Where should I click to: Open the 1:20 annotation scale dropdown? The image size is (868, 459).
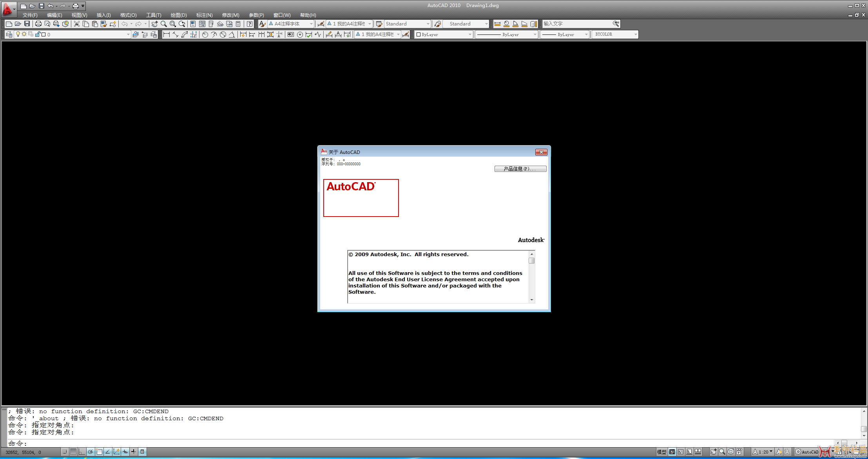tap(763, 452)
